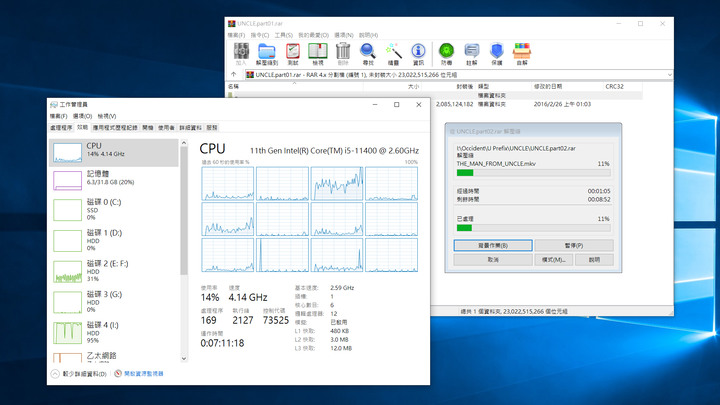The height and width of the screenshot is (405, 720).
Task: Open the WinRAR Commands (指令) menu
Action: pyautogui.click(x=260, y=35)
